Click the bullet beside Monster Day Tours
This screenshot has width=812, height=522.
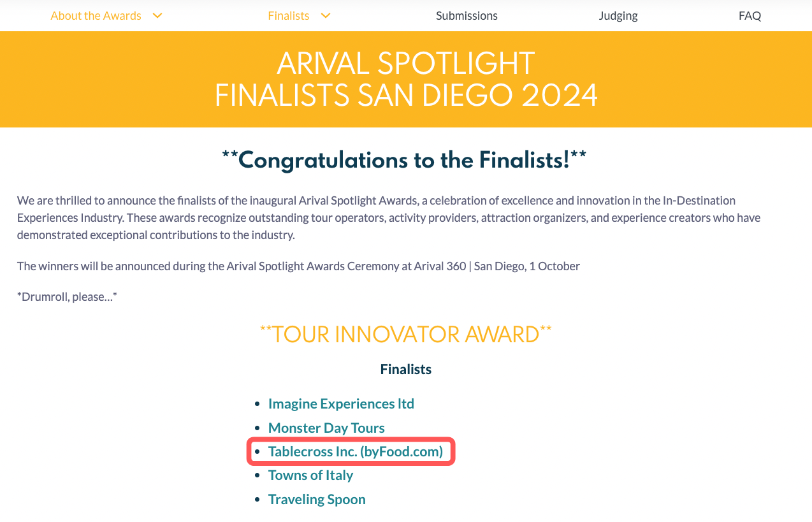tap(257, 428)
